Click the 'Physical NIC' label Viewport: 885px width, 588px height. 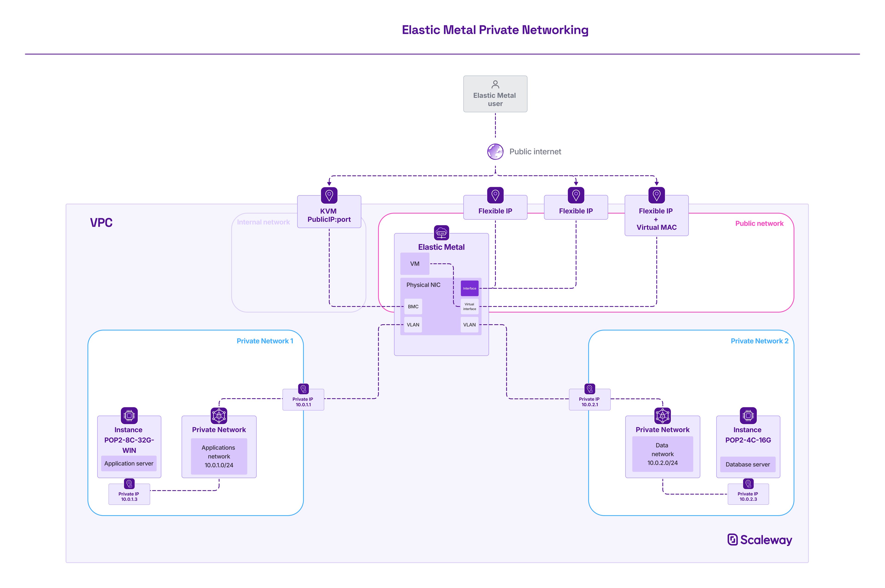423,285
